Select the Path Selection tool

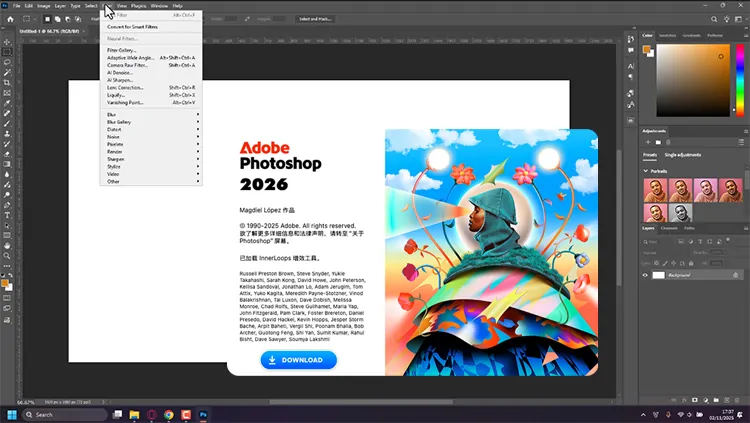[x=7, y=225]
